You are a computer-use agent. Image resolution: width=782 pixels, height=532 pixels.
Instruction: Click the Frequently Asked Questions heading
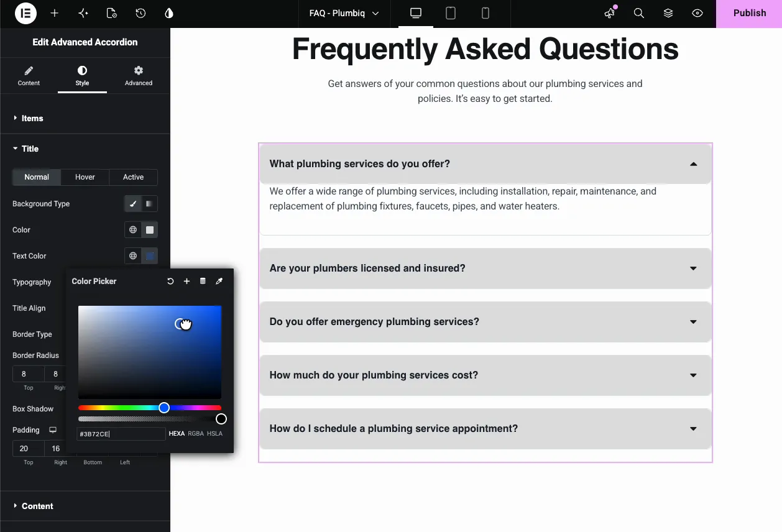pyautogui.click(x=485, y=49)
